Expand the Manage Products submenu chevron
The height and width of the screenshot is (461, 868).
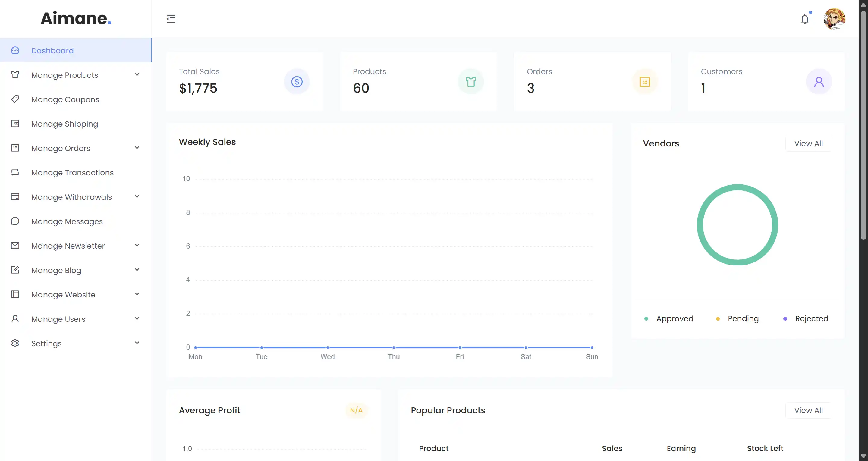coord(137,74)
